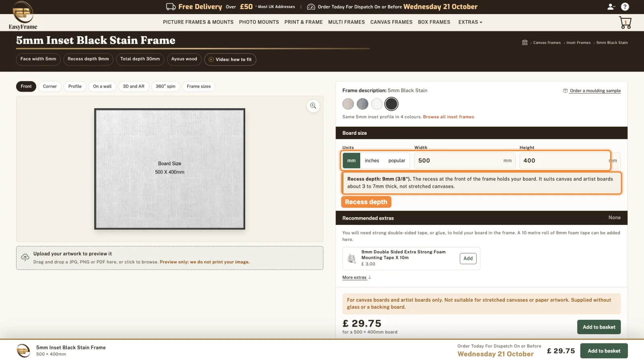Screen dimensions: 644x362
Task: Select inches units
Action: point(372,160)
